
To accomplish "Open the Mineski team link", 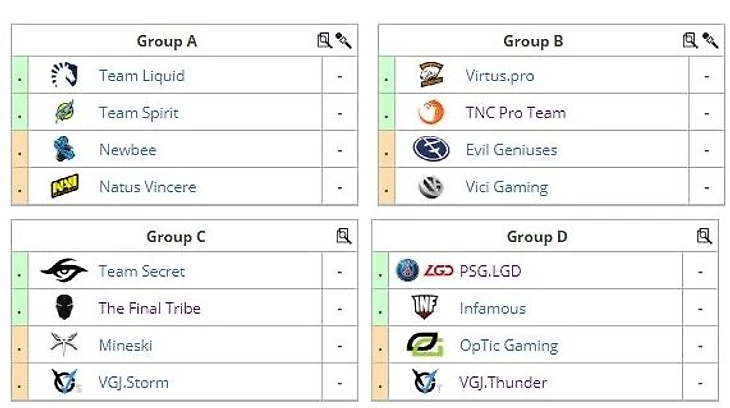I will [127, 346].
